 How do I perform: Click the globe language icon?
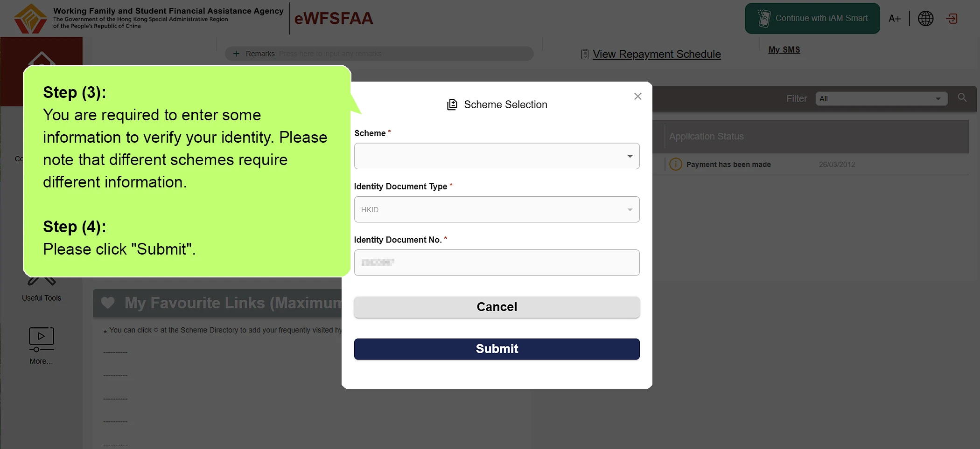(x=925, y=19)
